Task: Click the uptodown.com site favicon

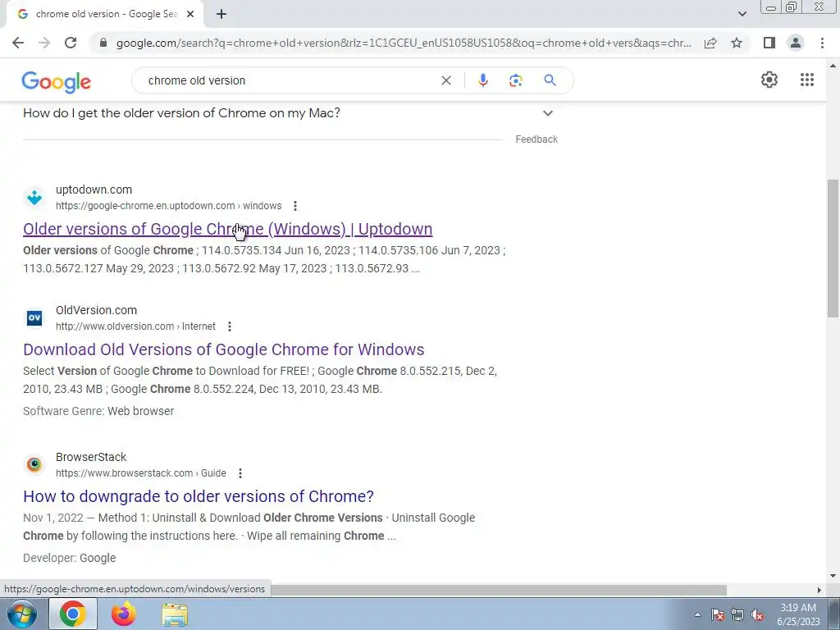Action: [x=34, y=197]
